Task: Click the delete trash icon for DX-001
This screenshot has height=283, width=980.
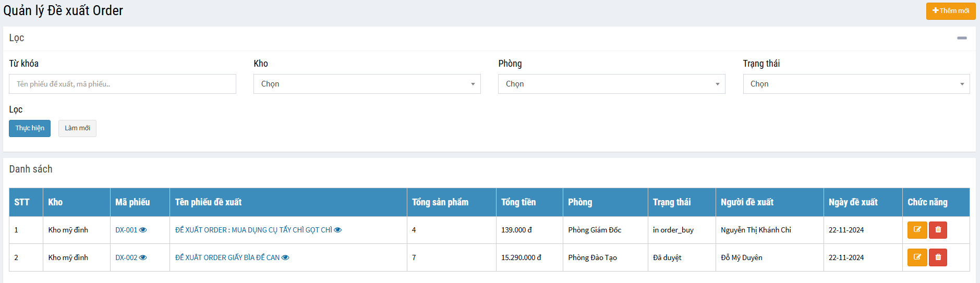Action: pos(938,230)
